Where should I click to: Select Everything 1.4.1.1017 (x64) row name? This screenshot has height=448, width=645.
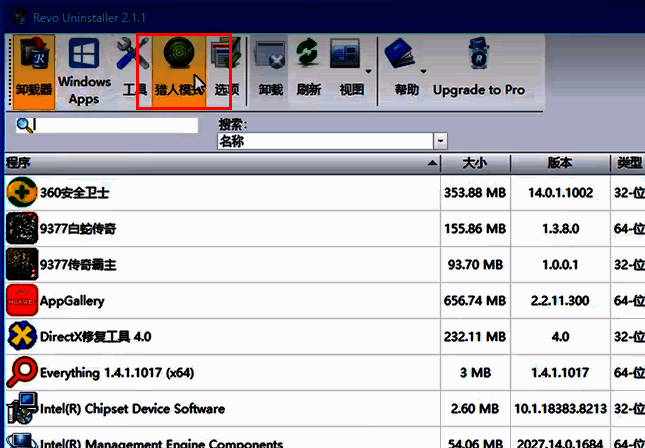pos(117,373)
